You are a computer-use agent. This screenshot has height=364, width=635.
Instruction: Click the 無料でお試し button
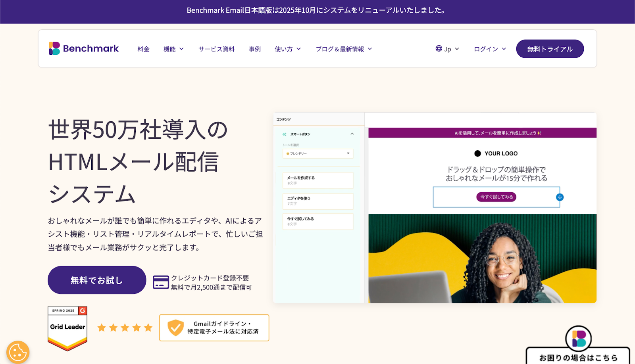tap(96, 280)
